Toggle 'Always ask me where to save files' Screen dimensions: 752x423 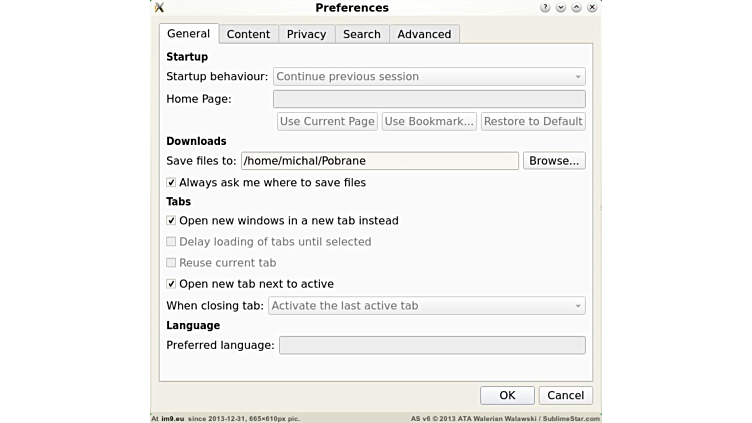(171, 183)
